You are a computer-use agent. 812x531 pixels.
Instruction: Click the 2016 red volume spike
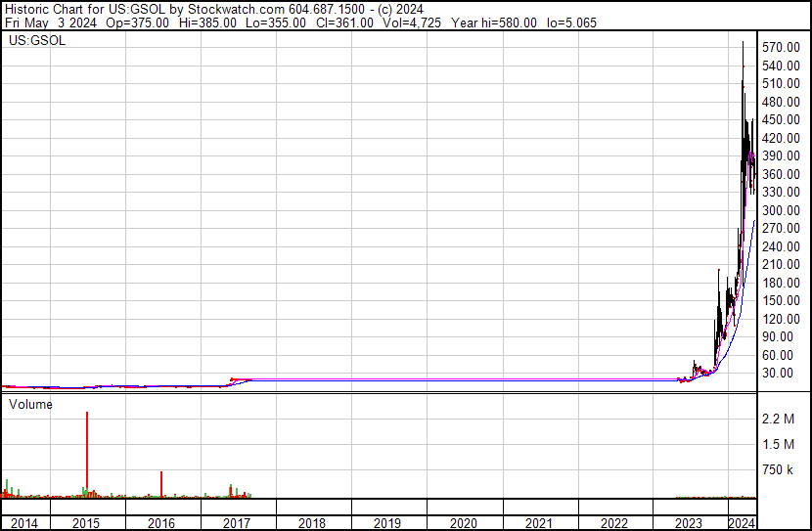click(161, 484)
